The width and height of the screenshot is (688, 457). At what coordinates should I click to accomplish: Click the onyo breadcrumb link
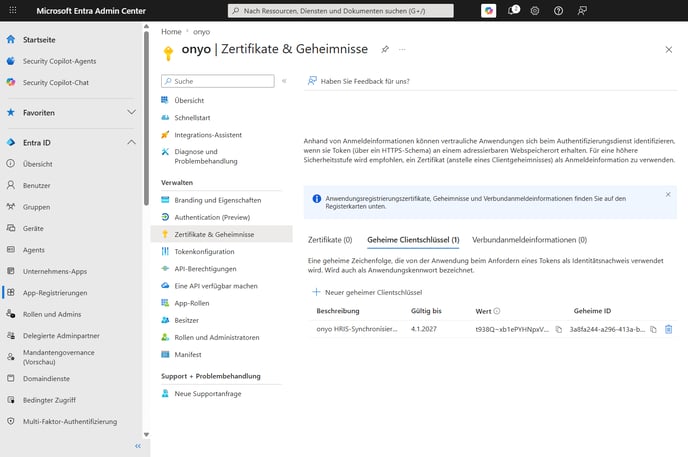pyautogui.click(x=201, y=32)
